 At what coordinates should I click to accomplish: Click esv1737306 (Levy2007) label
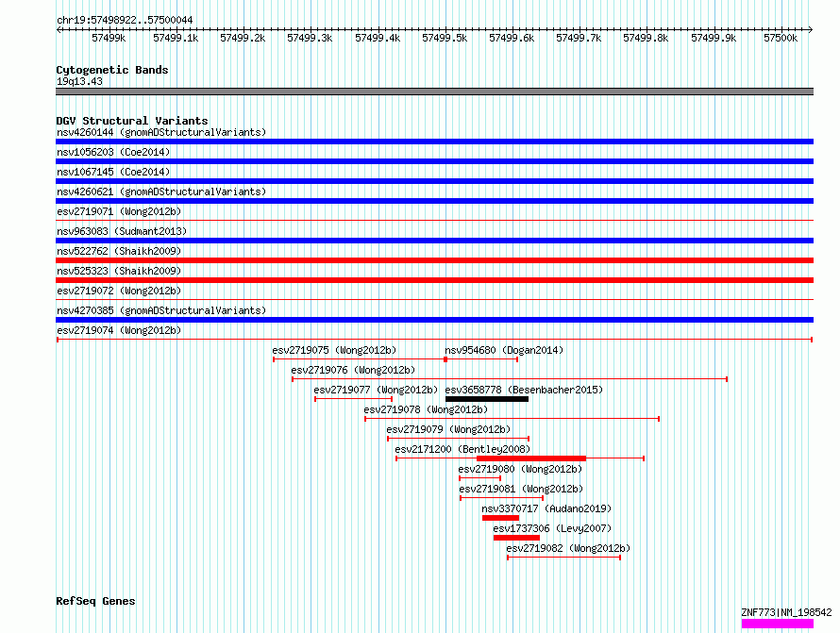pyautogui.click(x=552, y=528)
